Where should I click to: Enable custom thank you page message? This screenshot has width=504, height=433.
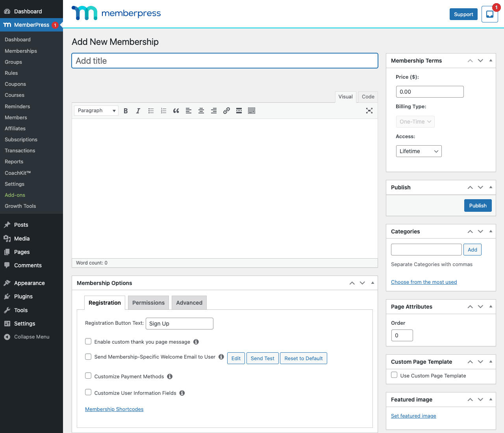click(88, 341)
